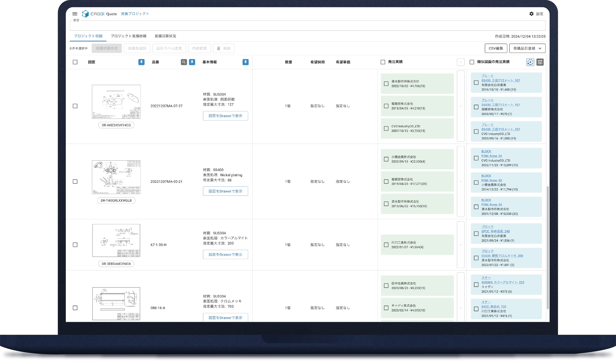Screen dimensions: 616x364
Task: Check 小橋金属株式会社 2022/09/10 order
Action: click(x=386, y=159)
